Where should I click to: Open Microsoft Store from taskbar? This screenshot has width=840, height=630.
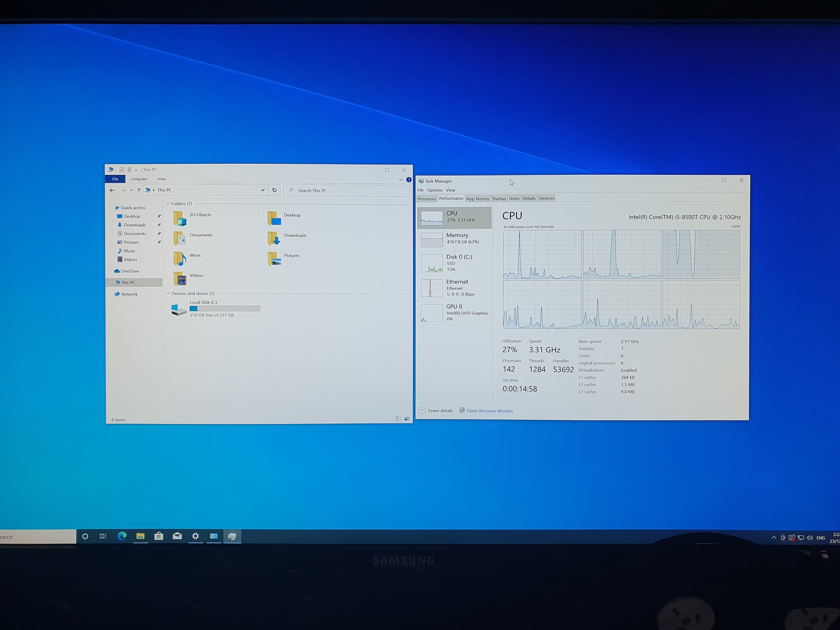pos(159,536)
